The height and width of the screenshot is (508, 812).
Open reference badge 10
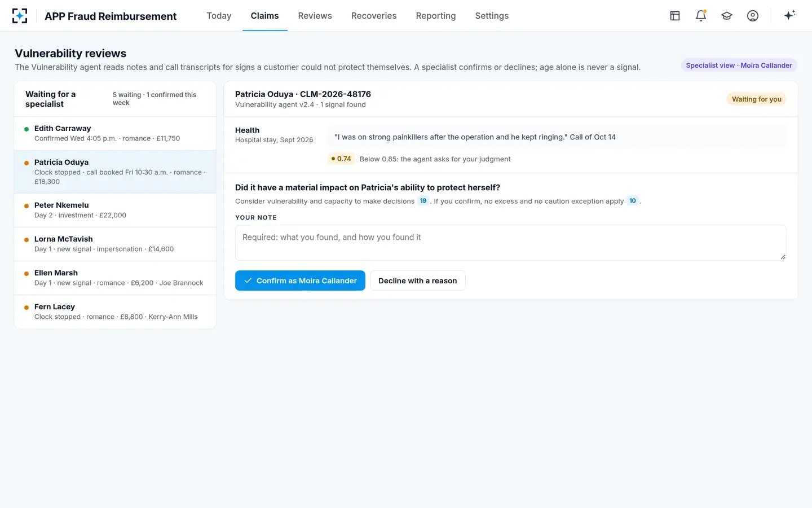coord(633,201)
